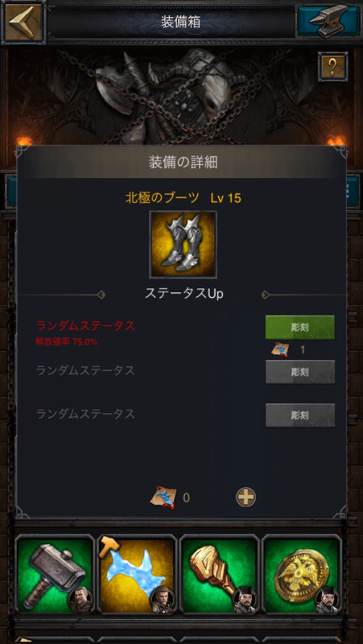
Task: Click the second gray 彫刻 button
Action: pos(299,372)
